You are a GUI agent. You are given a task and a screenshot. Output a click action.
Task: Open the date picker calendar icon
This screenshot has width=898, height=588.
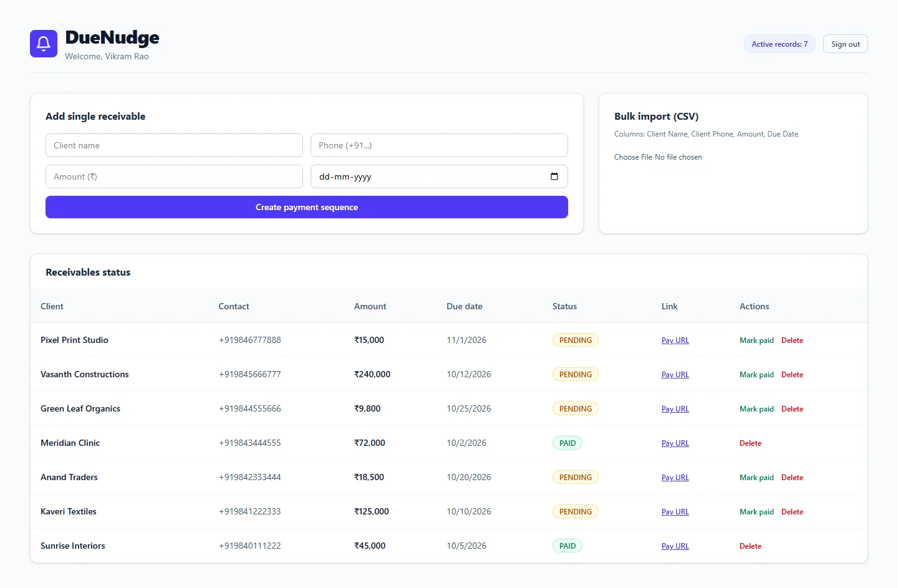click(x=554, y=176)
